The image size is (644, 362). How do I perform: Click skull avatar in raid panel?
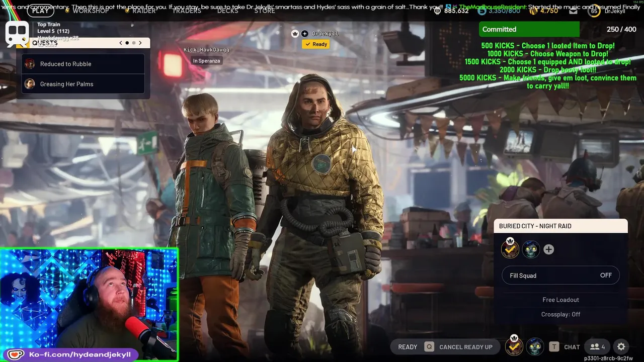[531, 249]
